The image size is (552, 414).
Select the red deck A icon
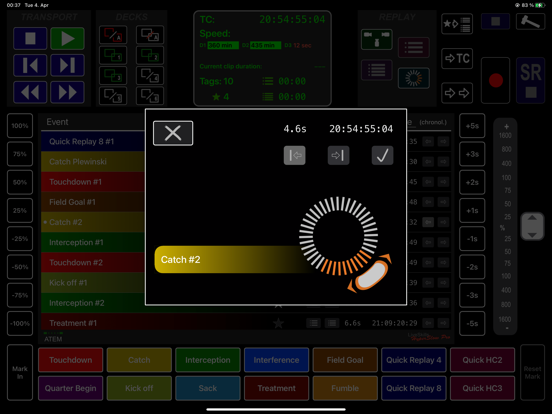pos(113,34)
